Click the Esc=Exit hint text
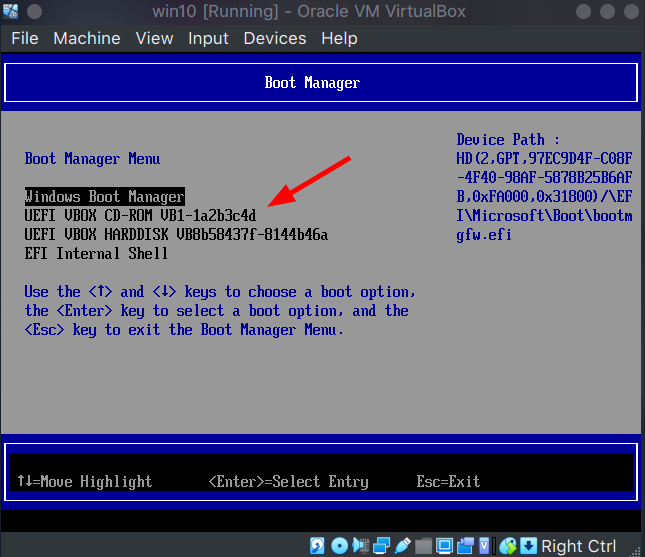645x557 pixels. pyautogui.click(x=448, y=481)
